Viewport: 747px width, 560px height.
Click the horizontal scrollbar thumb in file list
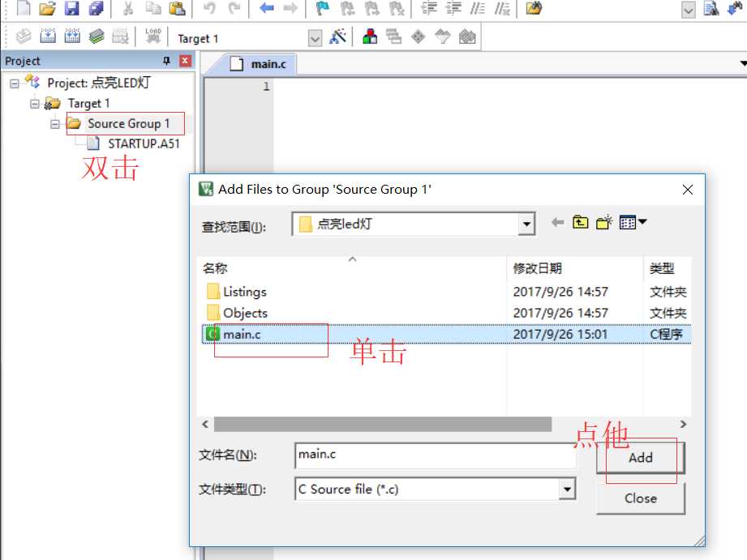383,424
